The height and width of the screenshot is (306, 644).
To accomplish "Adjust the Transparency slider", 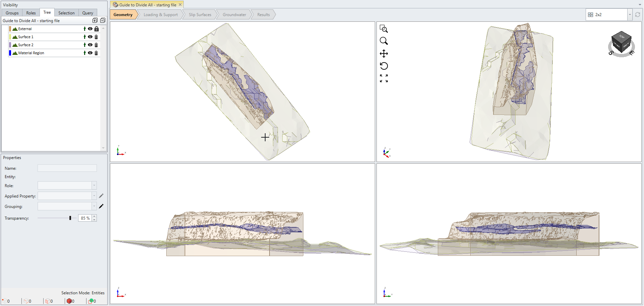I will point(70,218).
